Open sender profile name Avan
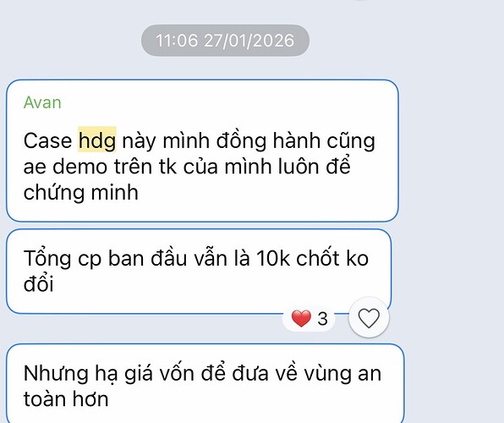This screenshot has width=504, height=423. click(x=42, y=102)
